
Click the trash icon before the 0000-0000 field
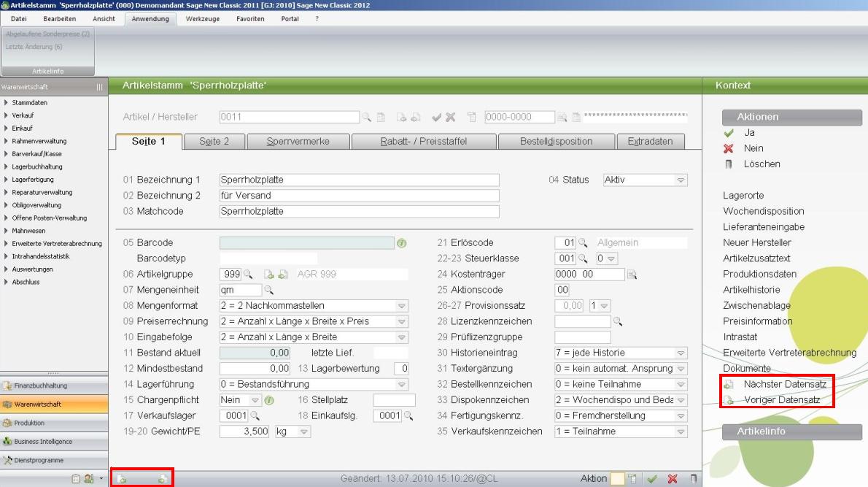(472, 117)
